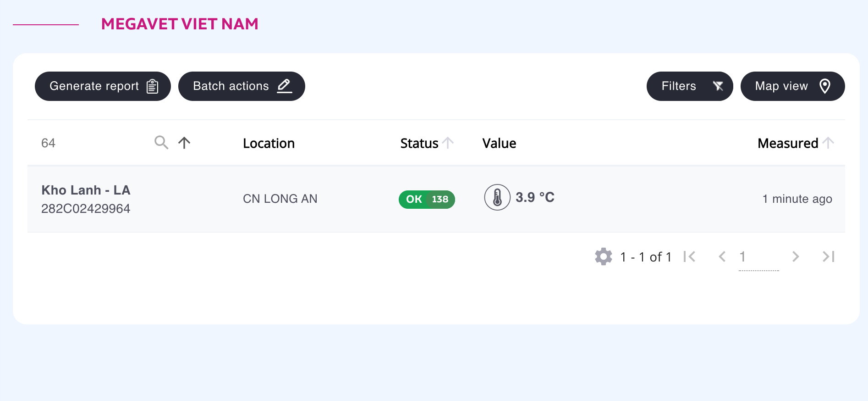Click the thermometer sensor icon
This screenshot has width=868, height=401.
(497, 197)
